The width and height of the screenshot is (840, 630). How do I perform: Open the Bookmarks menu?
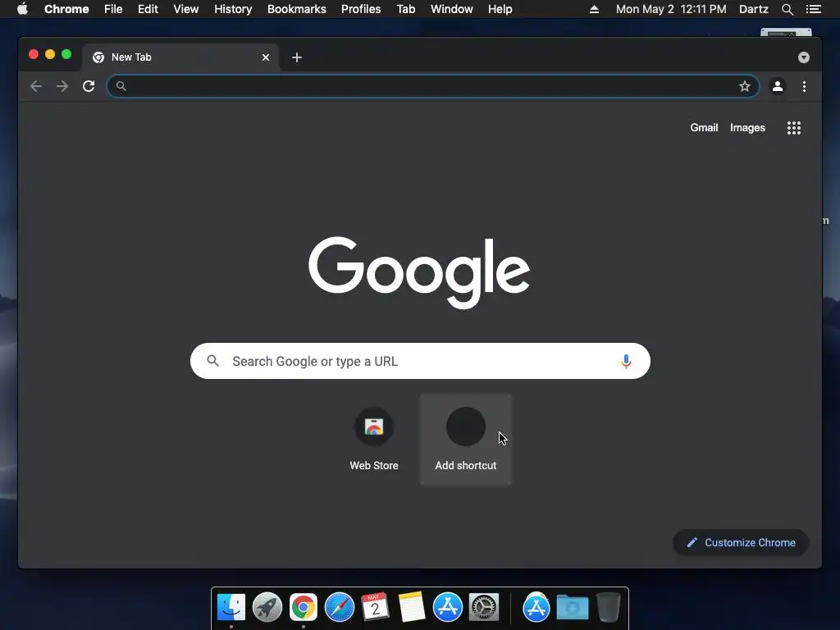click(297, 9)
